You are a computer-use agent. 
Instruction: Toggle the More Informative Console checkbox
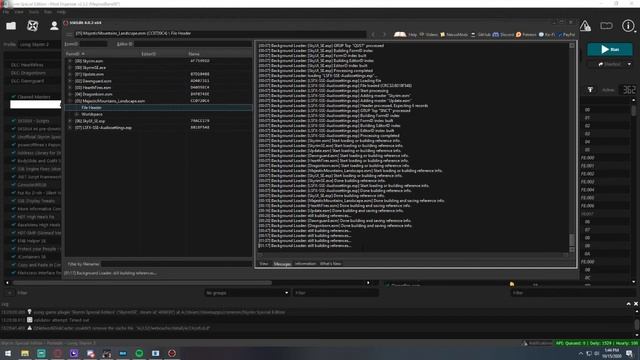(x=13, y=209)
